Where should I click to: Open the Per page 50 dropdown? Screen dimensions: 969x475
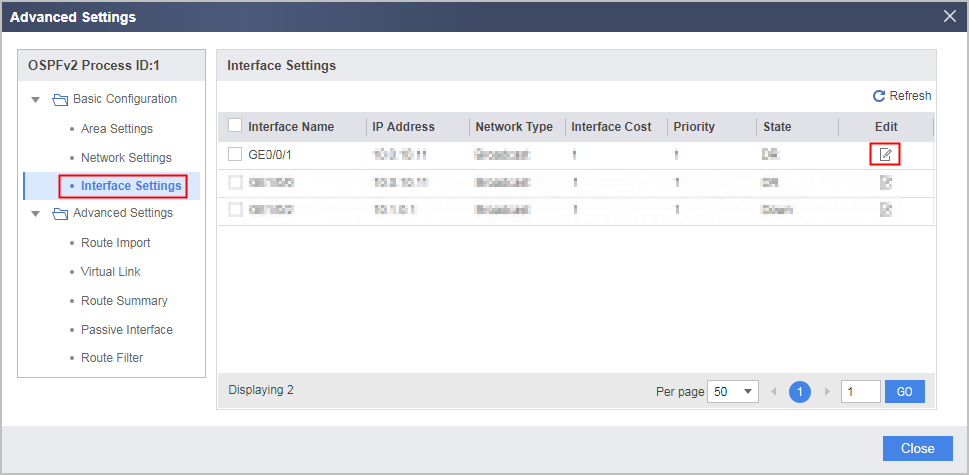tap(733, 392)
